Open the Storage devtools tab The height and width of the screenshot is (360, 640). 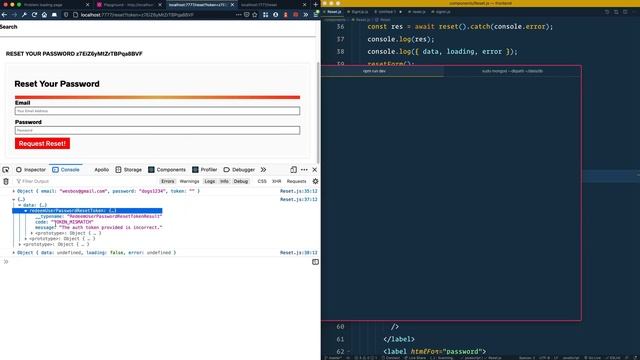(129, 170)
